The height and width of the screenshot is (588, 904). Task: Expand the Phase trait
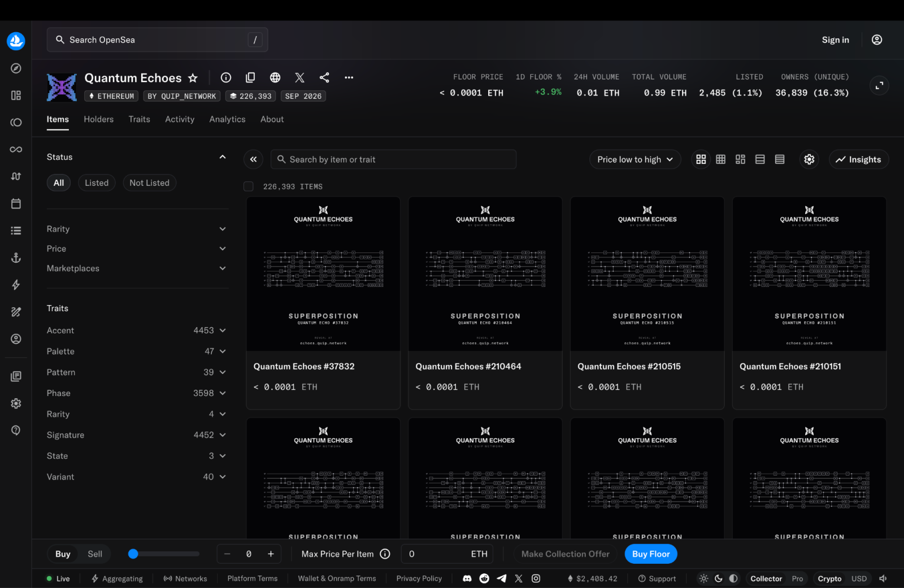pyautogui.click(x=136, y=393)
